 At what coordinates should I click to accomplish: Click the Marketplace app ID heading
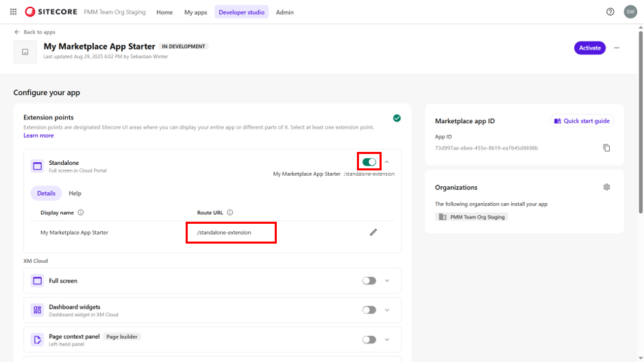pyautogui.click(x=465, y=121)
